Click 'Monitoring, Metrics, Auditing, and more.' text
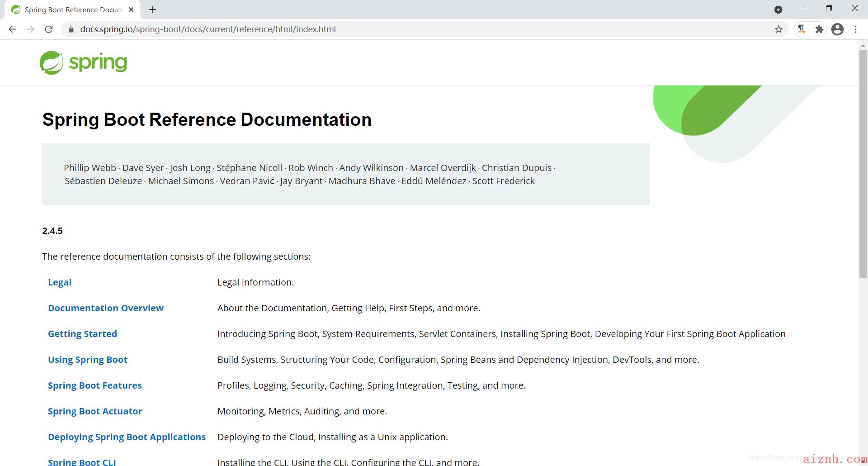868x466 pixels. point(302,411)
